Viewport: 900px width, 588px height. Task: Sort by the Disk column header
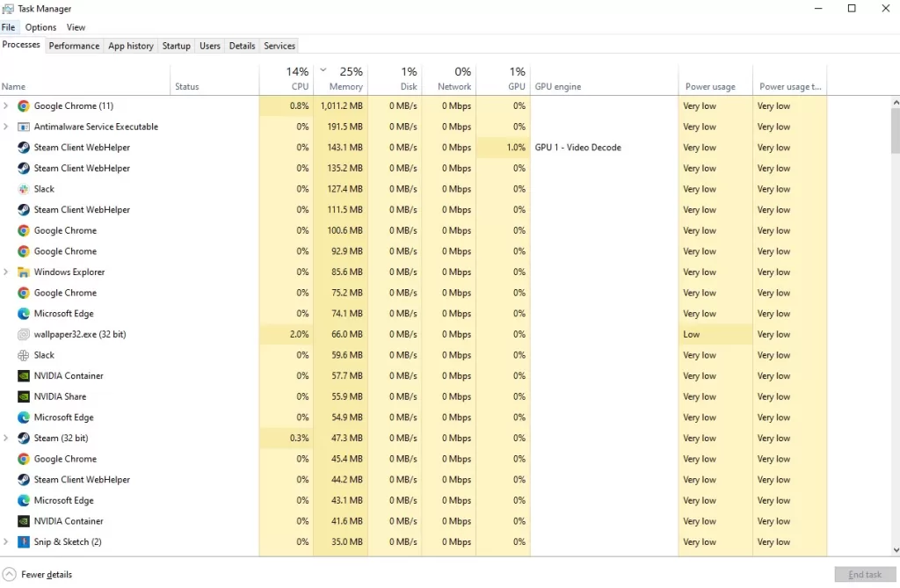[x=395, y=79]
